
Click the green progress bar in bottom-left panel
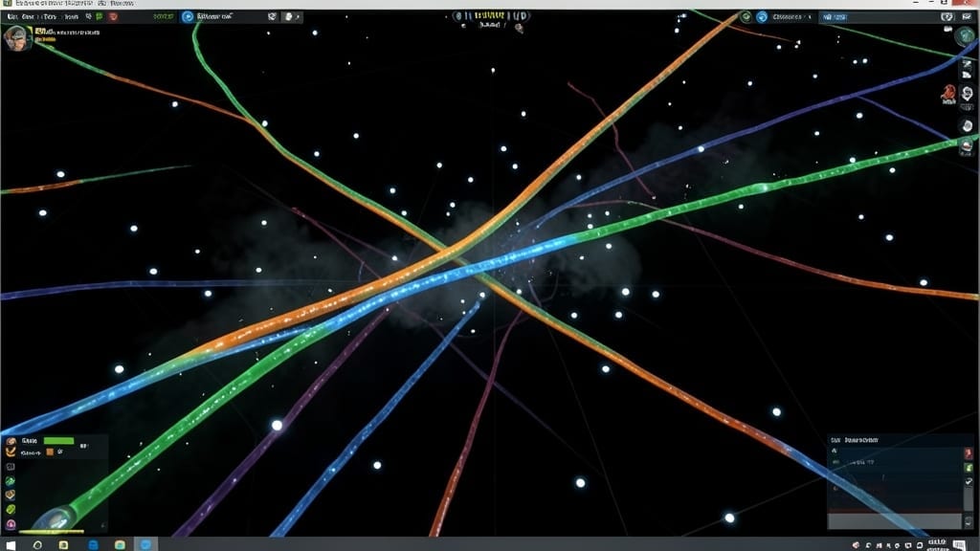click(x=58, y=440)
